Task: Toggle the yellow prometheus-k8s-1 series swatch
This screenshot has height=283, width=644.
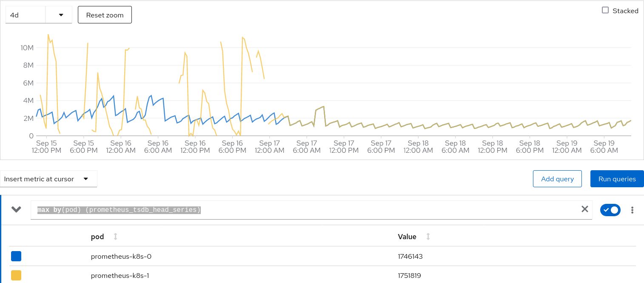Action: coord(16,275)
